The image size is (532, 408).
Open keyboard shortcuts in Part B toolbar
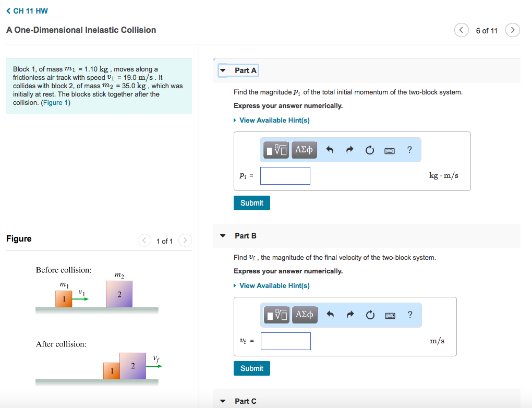(390, 315)
